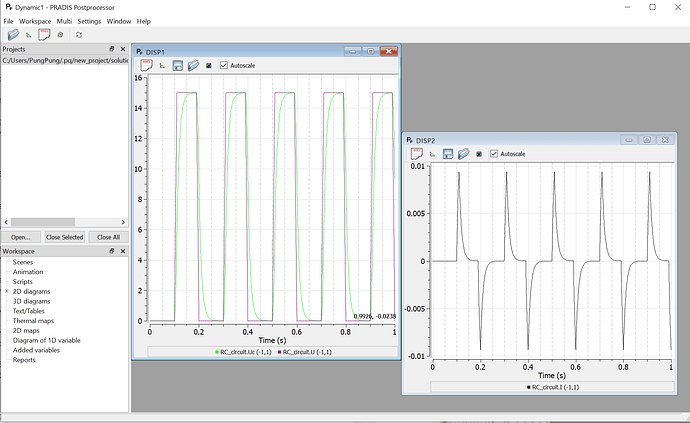Image resolution: width=690 pixels, height=423 pixels.
Task: Click the color palette icon in DISP1
Action: point(209,66)
